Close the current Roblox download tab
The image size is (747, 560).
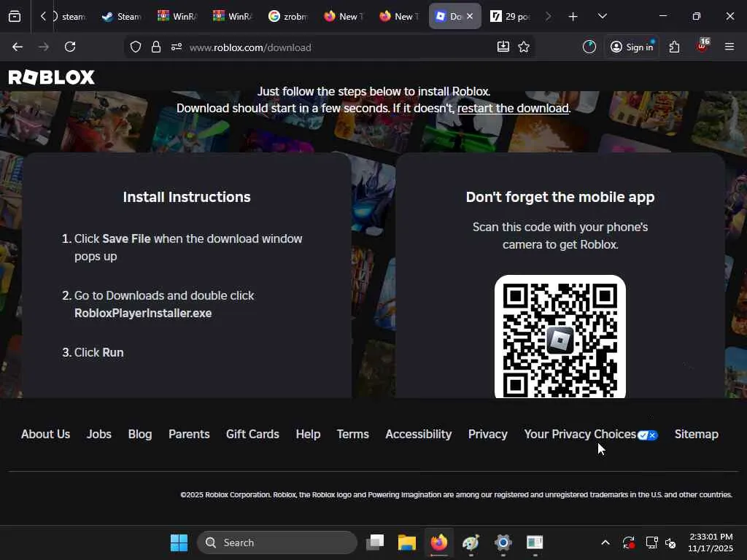[470, 17]
